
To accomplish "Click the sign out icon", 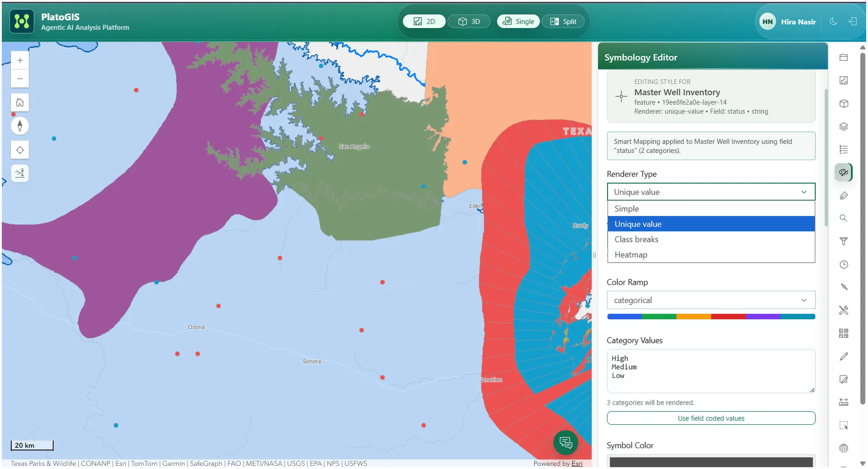I will tap(853, 22).
